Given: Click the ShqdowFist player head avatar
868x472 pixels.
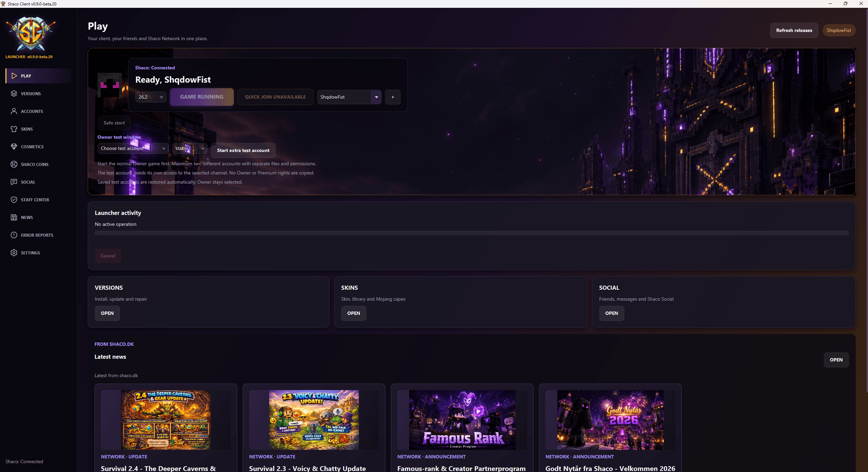Looking at the screenshot, I should tap(109, 85).
